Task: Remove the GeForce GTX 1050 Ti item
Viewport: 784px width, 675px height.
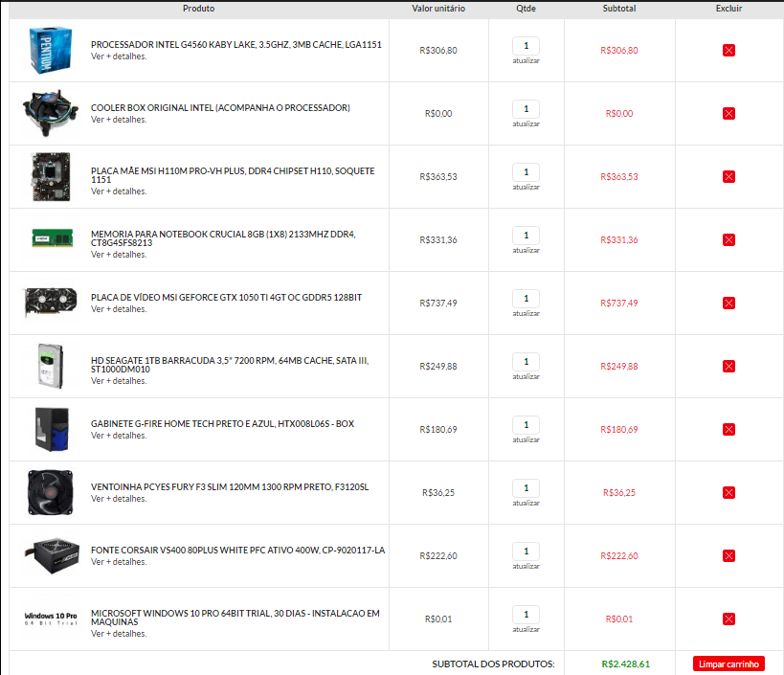Action: click(x=728, y=303)
